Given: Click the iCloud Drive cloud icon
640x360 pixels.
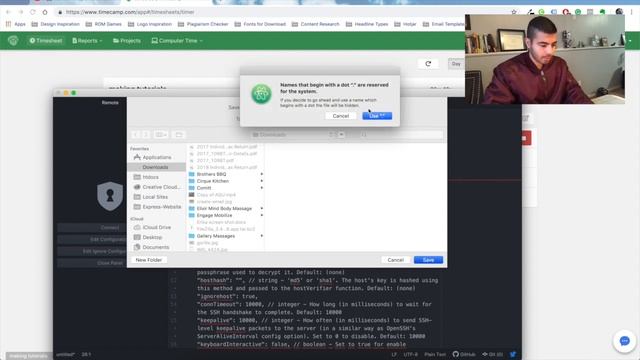Looking at the screenshot, I should pyautogui.click(x=137, y=227).
